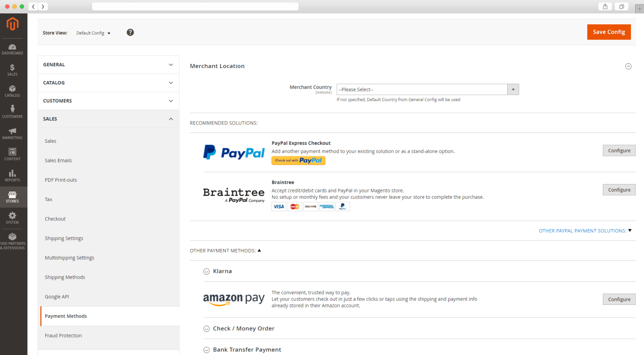644x355 pixels.
Task: Go forward with browser forward arrow
Action: [43, 6]
